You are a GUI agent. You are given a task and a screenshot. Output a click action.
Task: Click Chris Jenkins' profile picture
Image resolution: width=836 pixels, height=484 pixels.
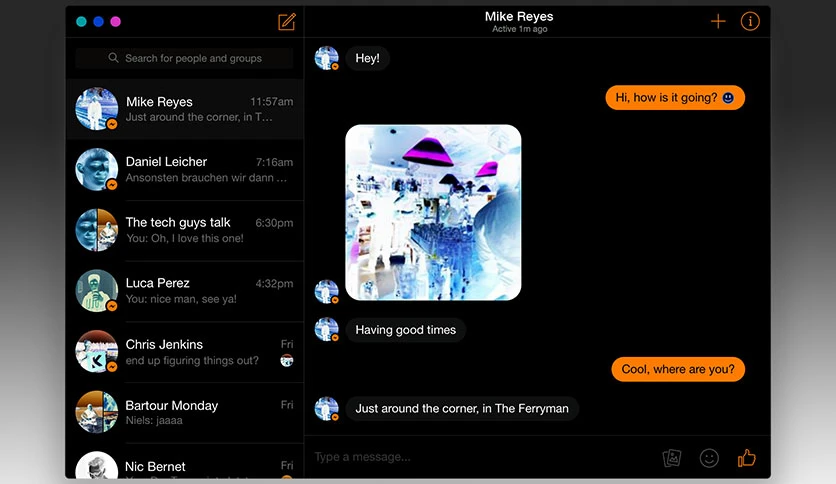97,352
